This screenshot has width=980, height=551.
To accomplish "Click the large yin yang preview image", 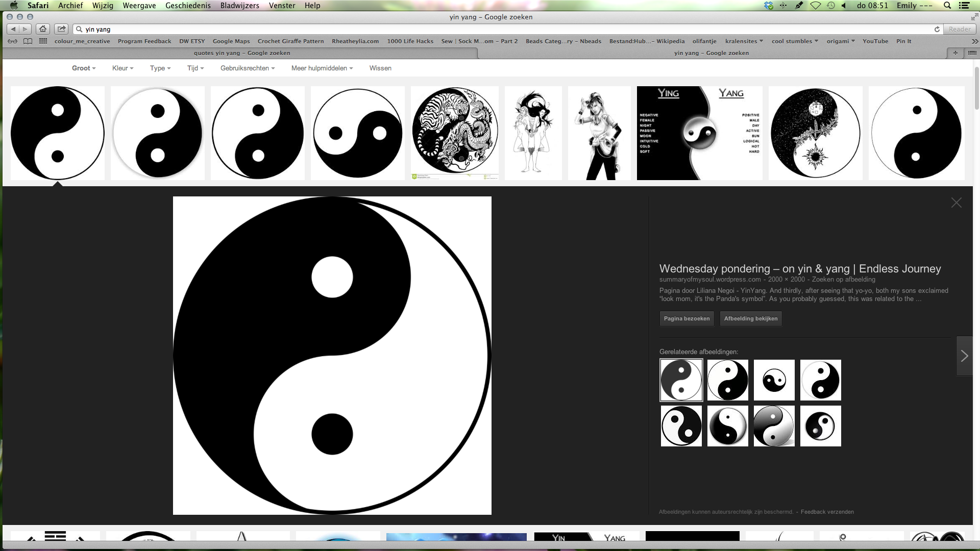I will [332, 356].
